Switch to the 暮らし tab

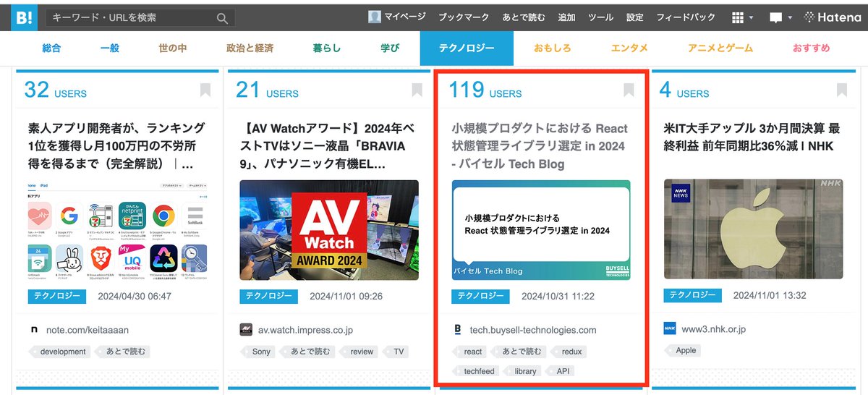327,48
